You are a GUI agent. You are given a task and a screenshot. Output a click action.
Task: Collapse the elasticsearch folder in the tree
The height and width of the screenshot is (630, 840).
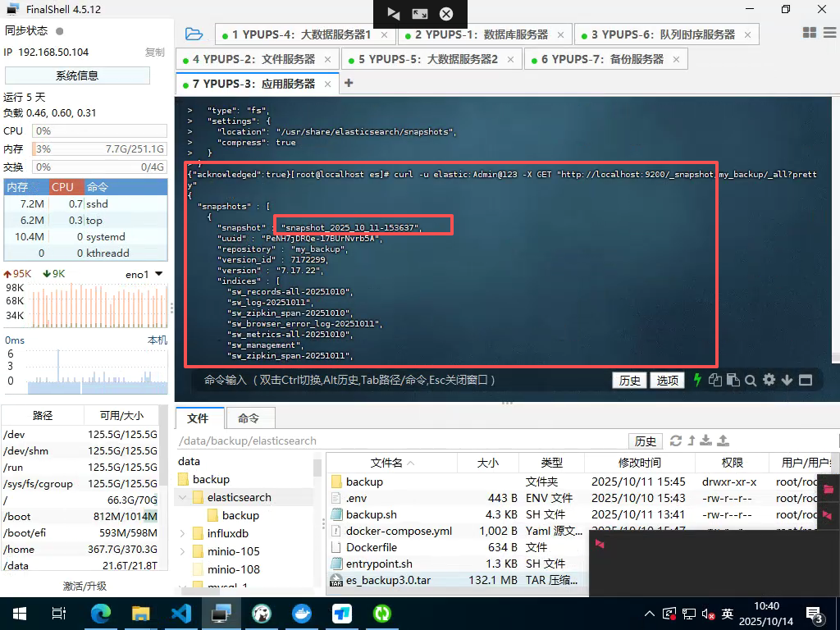(183, 497)
